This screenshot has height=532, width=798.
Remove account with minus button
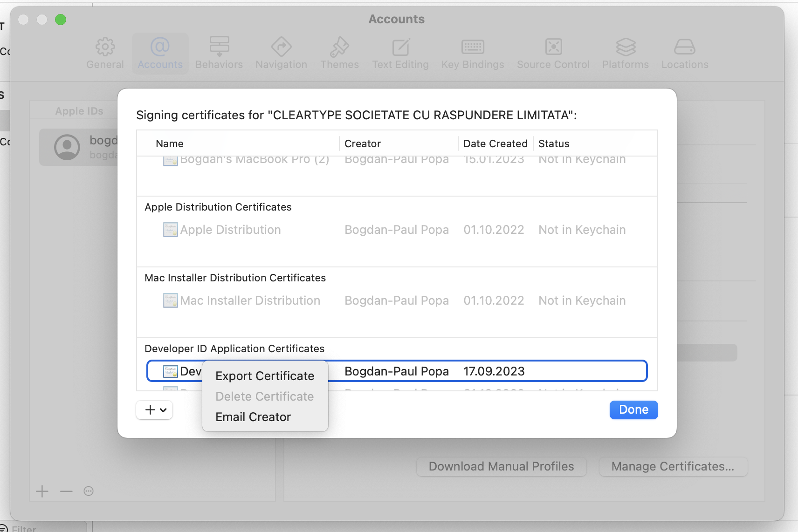click(66, 491)
